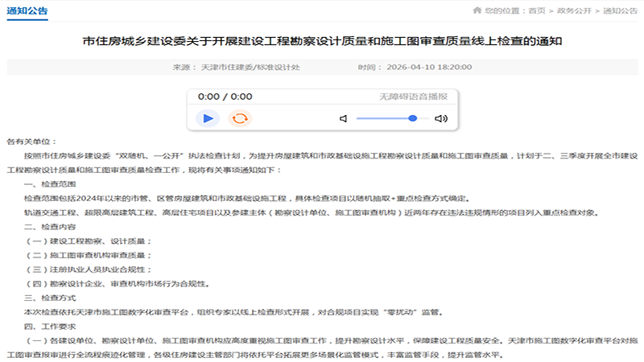
Task: Select the 通知公告 section tab
Action: coord(27,11)
